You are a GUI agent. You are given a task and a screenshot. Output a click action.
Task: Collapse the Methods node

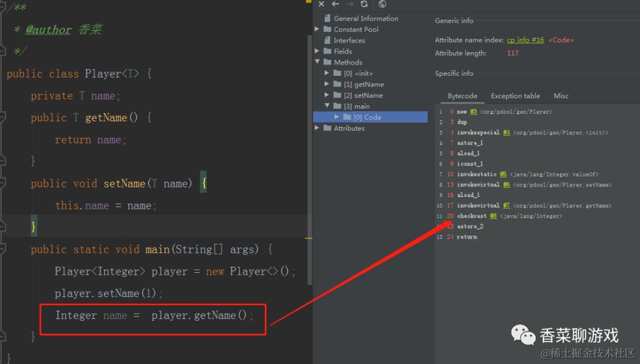point(317,62)
